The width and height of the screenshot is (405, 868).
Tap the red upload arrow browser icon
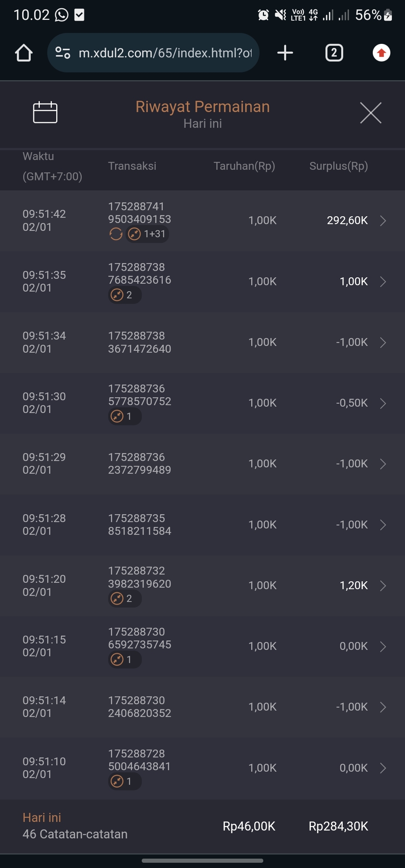[x=381, y=53]
